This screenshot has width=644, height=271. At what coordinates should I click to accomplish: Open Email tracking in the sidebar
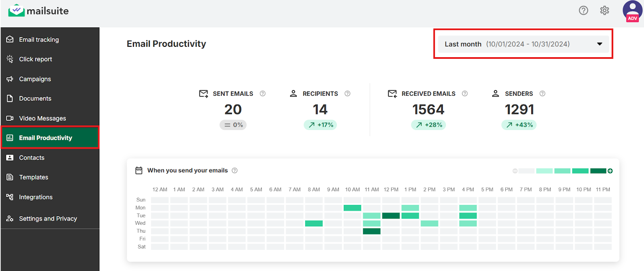click(39, 39)
